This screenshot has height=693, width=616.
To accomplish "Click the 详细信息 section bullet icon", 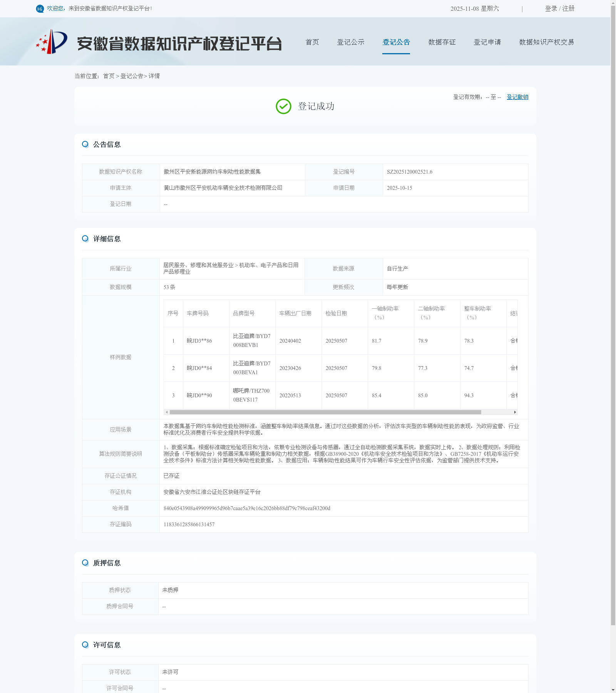I will (x=85, y=239).
